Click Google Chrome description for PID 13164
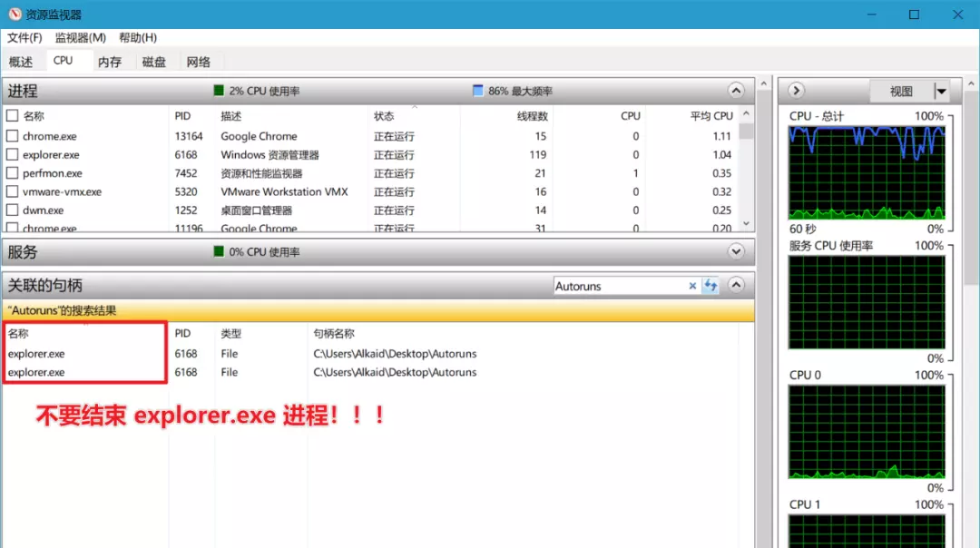 259,136
